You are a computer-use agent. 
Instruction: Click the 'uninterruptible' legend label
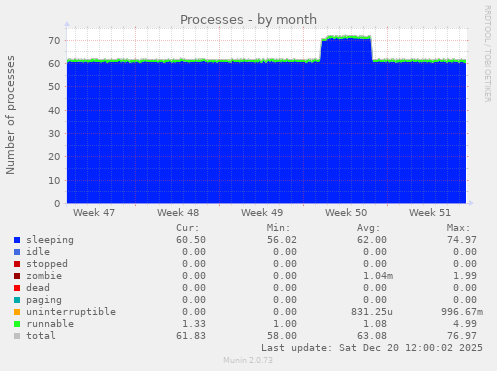click(71, 312)
